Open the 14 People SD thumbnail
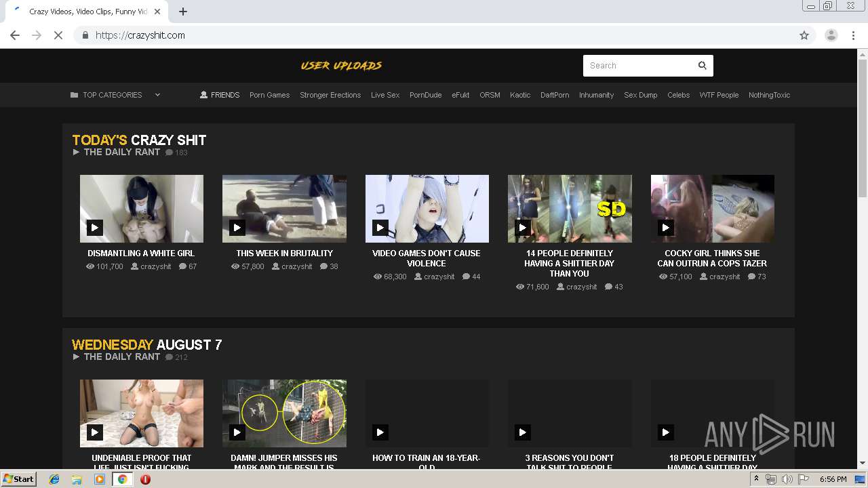Screen dimensions: 868x488 pos(570,209)
